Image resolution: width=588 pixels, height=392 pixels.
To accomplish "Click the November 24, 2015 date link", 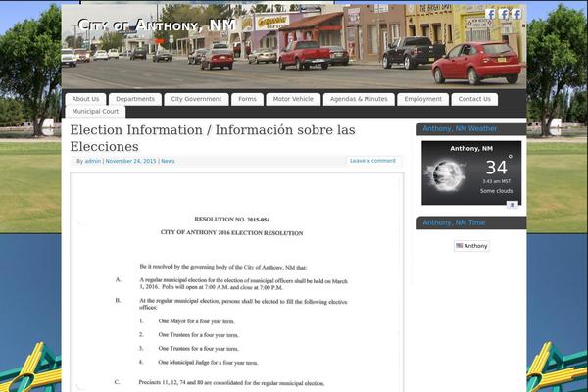I will [x=130, y=161].
